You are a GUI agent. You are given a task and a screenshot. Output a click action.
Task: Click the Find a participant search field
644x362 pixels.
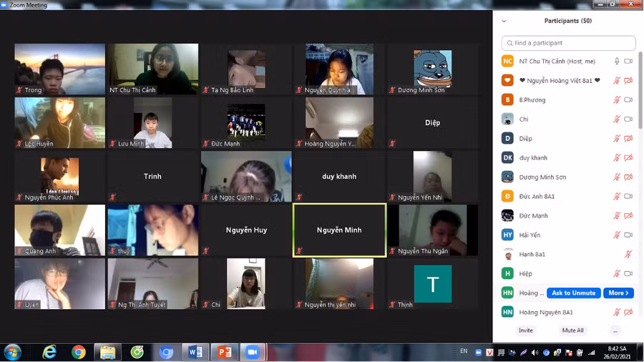[568, 43]
